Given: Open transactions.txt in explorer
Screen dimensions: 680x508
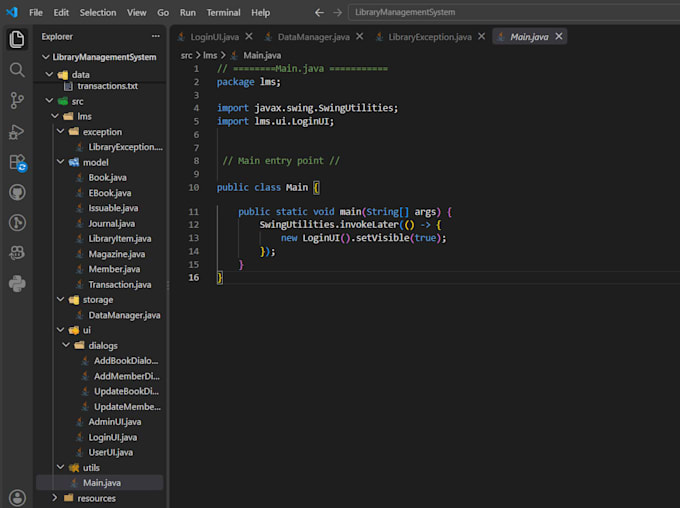Looking at the screenshot, I should pyautogui.click(x=101, y=86).
